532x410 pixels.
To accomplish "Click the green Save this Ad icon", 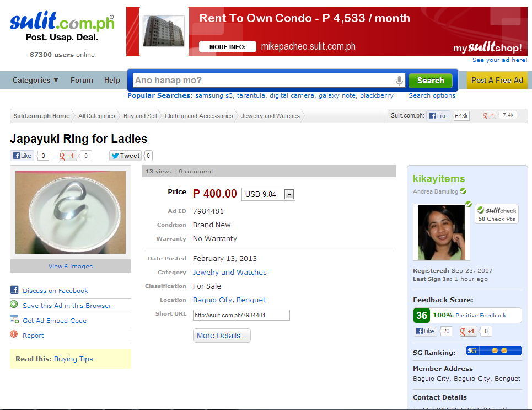I will [x=14, y=305].
